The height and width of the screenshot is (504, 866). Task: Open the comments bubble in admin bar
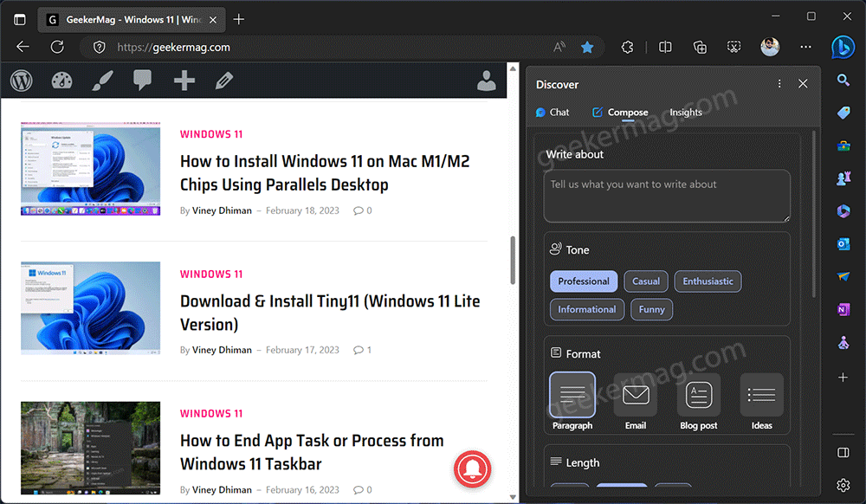[x=143, y=81]
